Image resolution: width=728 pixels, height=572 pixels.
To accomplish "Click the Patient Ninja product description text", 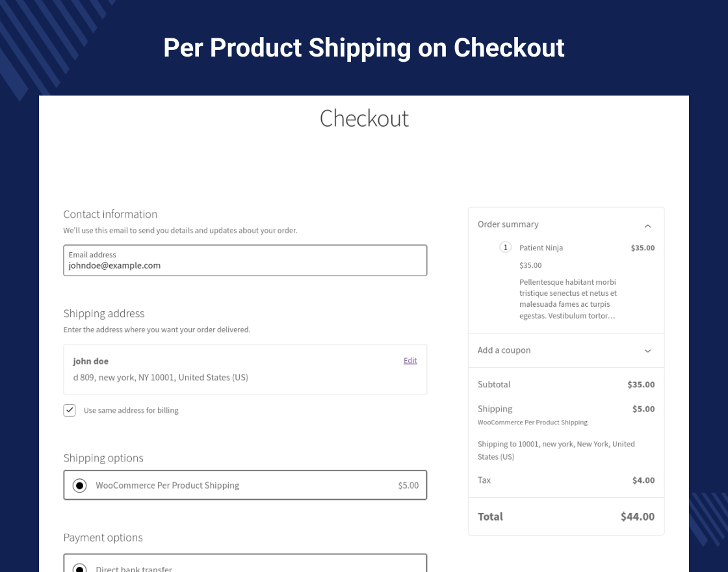I will (x=567, y=299).
